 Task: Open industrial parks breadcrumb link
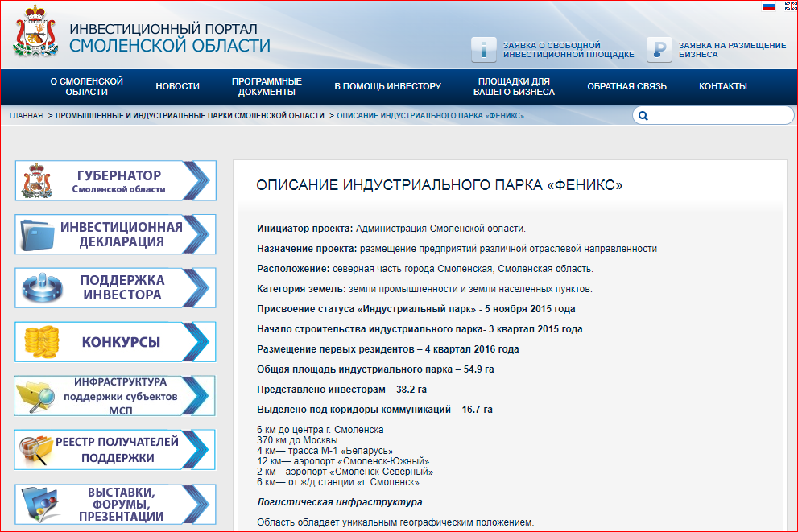[190, 116]
